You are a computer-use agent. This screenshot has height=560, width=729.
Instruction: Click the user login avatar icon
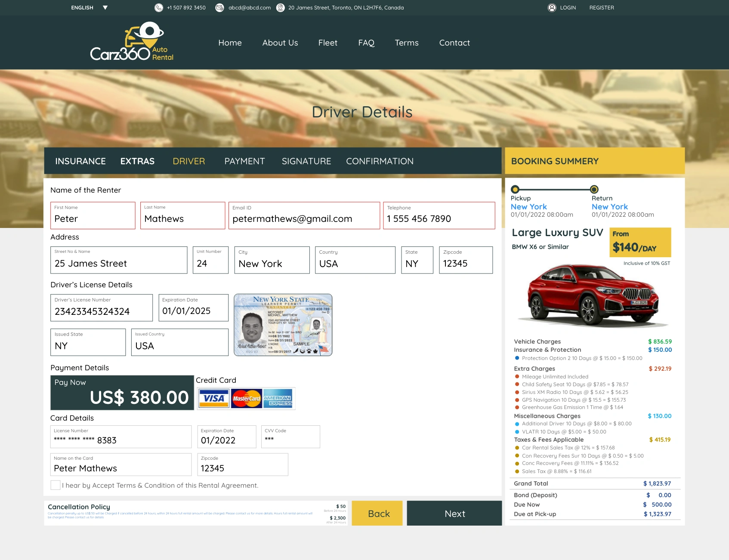[552, 8]
